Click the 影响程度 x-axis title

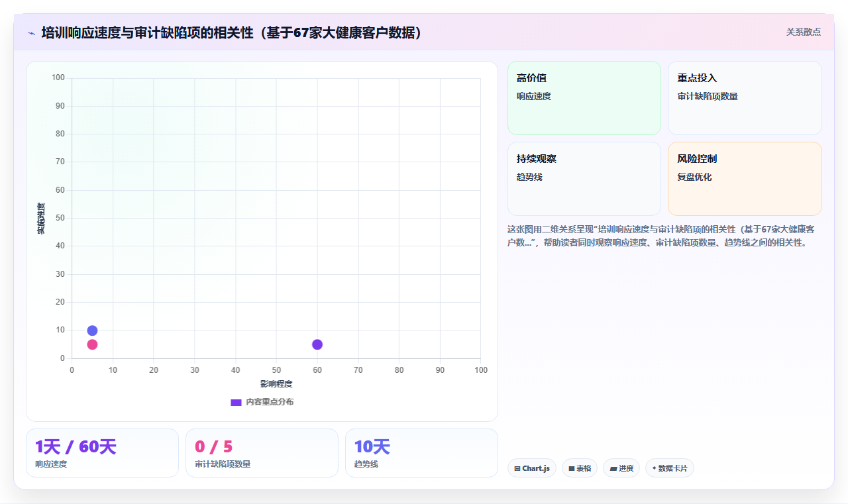[276, 384]
